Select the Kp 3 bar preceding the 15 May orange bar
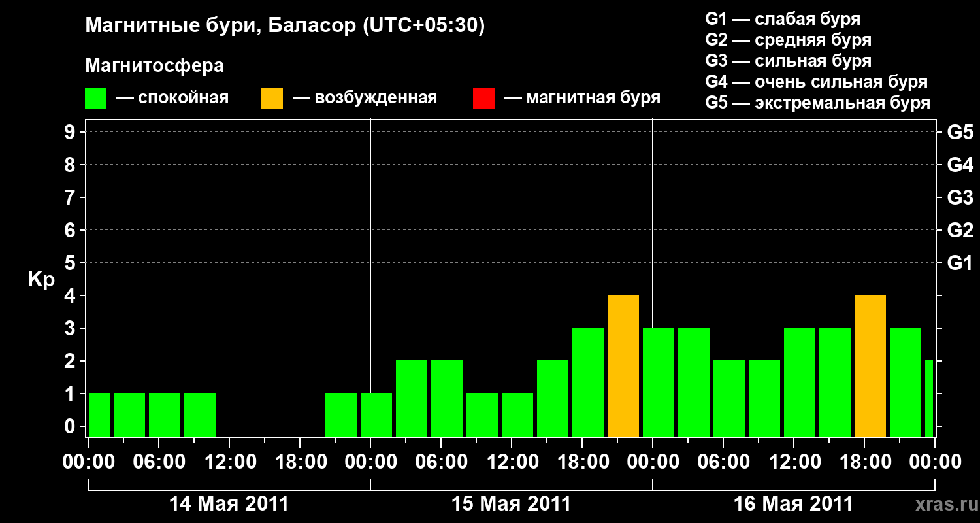 [588, 382]
